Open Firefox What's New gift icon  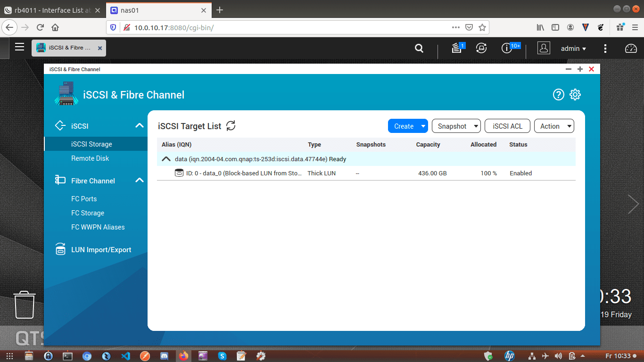pyautogui.click(x=620, y=27)
